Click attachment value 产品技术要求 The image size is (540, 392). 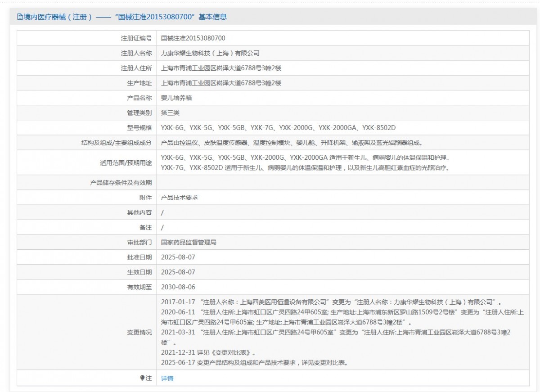tap(180, 198)
